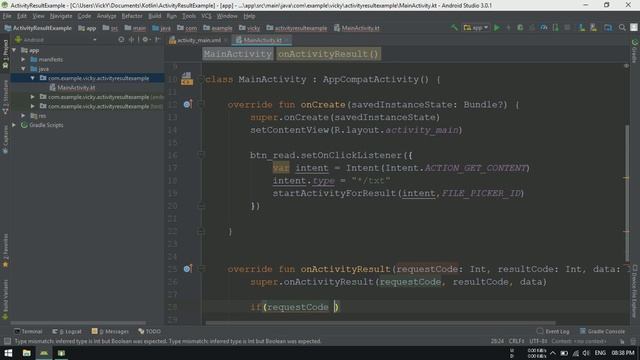Change CRLF line separator in status bar
This screenshot has height=360, width=640.
point(516,341)
